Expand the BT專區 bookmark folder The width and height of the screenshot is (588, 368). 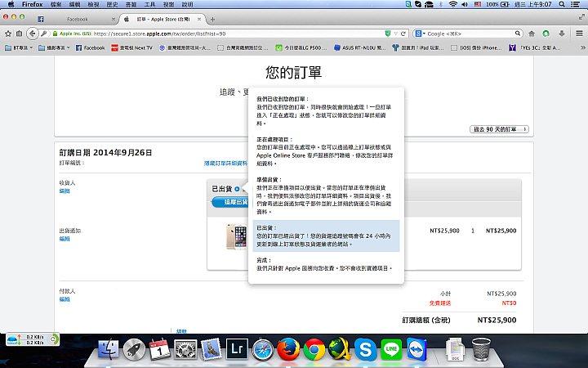tap(19, 47)
